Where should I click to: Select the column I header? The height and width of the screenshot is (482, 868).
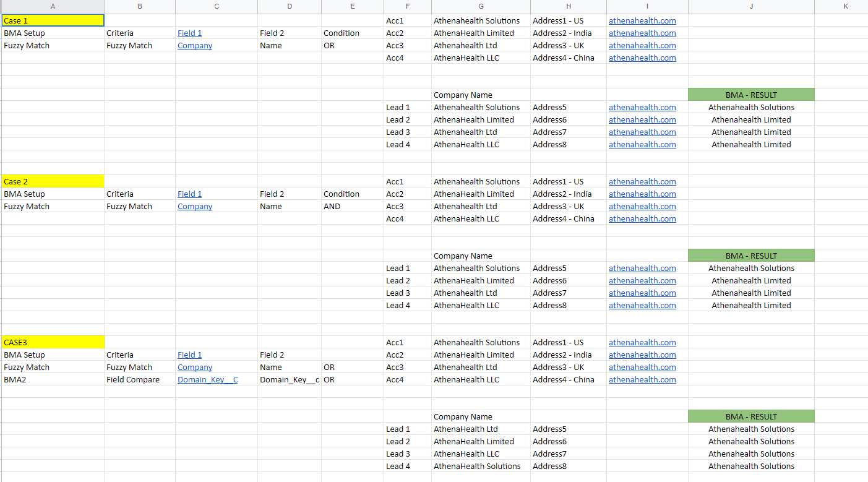(647, 6)
